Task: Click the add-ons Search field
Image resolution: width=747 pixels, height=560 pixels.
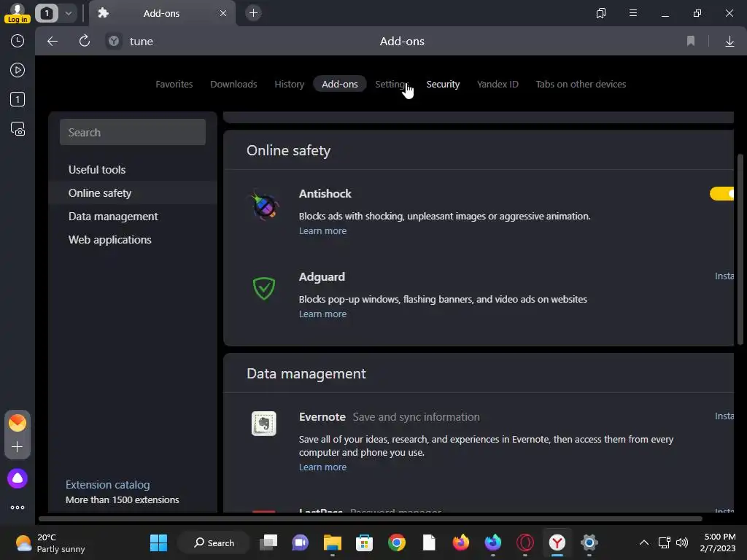Action: [x=133, y=132]
